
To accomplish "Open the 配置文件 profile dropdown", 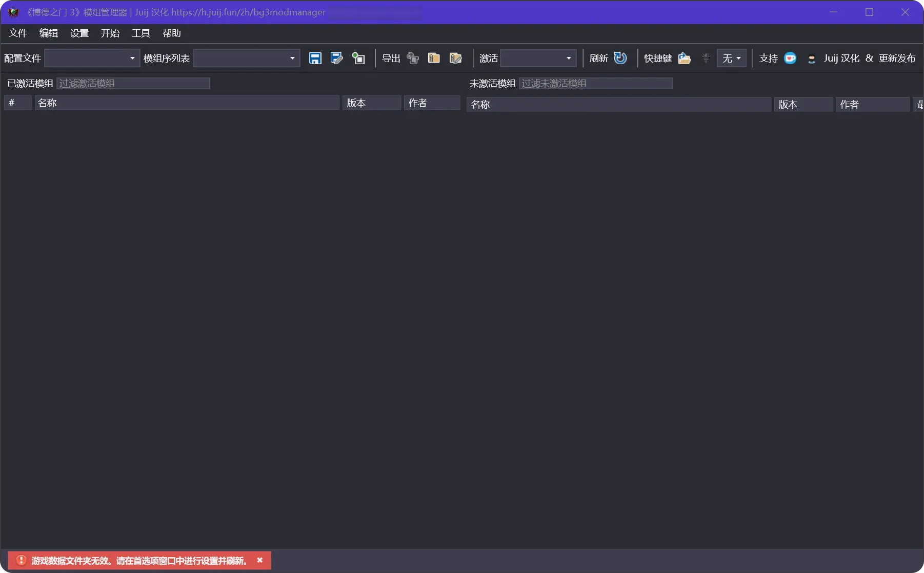I will point(92,58).
